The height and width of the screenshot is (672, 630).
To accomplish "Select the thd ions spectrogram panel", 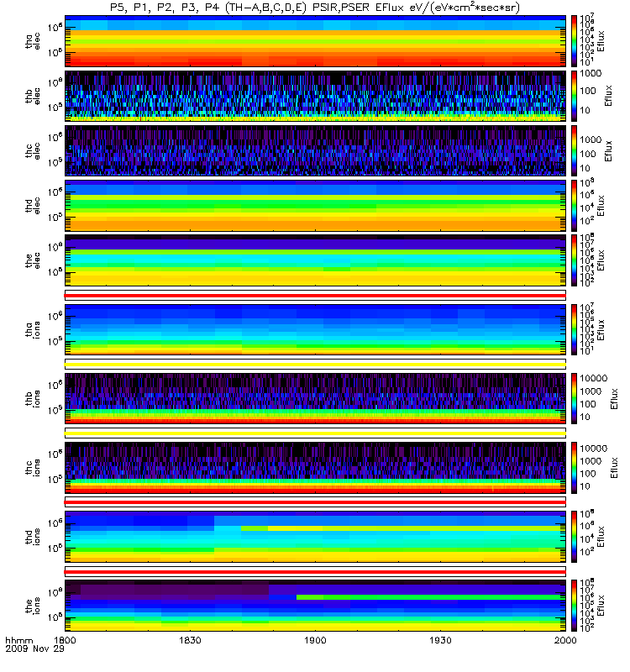I will 315,536.
